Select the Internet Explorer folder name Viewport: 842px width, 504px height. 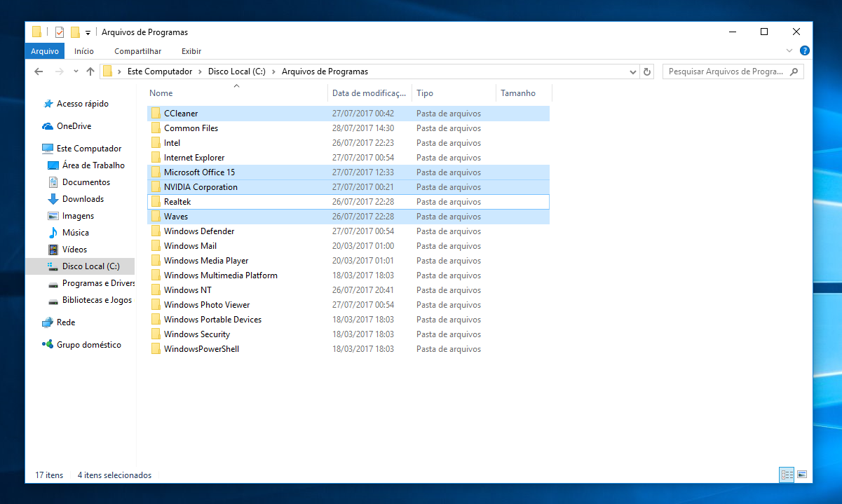tap(194, 158)
